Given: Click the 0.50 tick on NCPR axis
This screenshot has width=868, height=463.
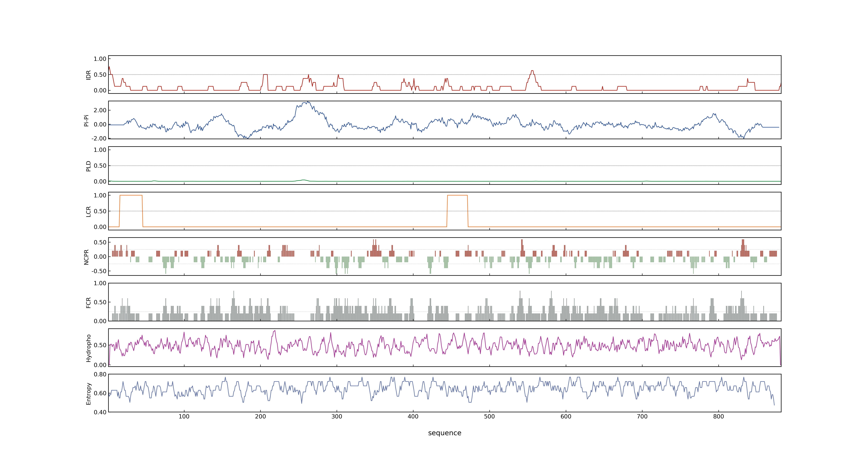Looking at the screenshot, I should click(100, 242).
